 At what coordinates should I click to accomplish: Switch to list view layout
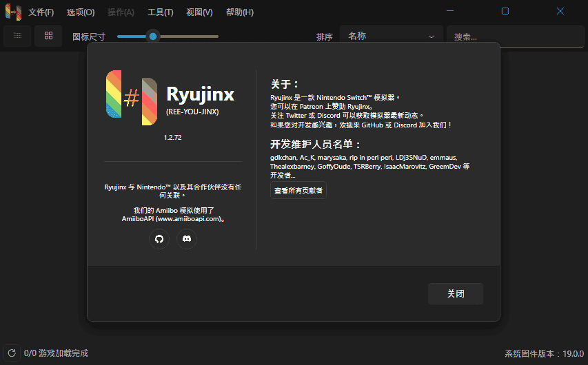point(17,36)
